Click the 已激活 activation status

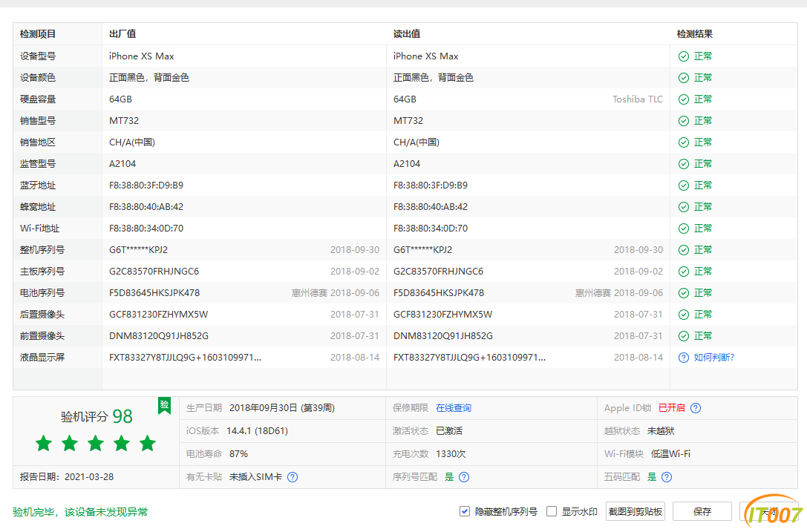tap(449, 431)
